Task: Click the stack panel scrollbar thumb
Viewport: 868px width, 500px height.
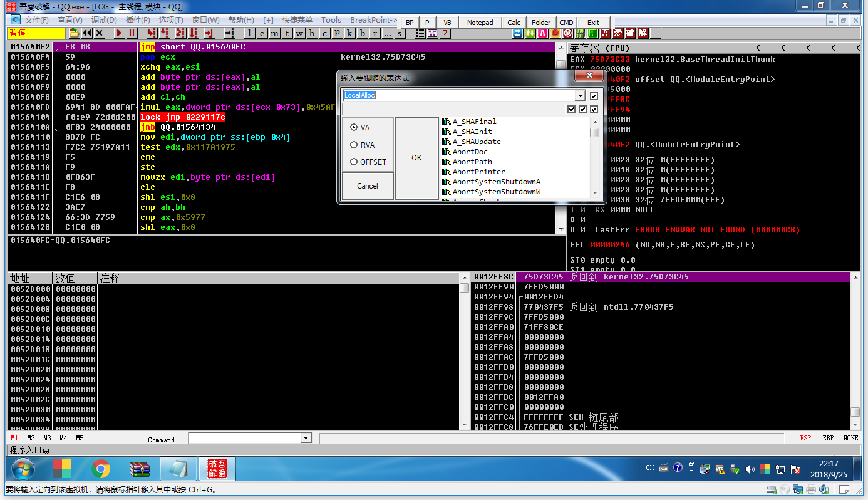Action: click(x=855, y=412)
